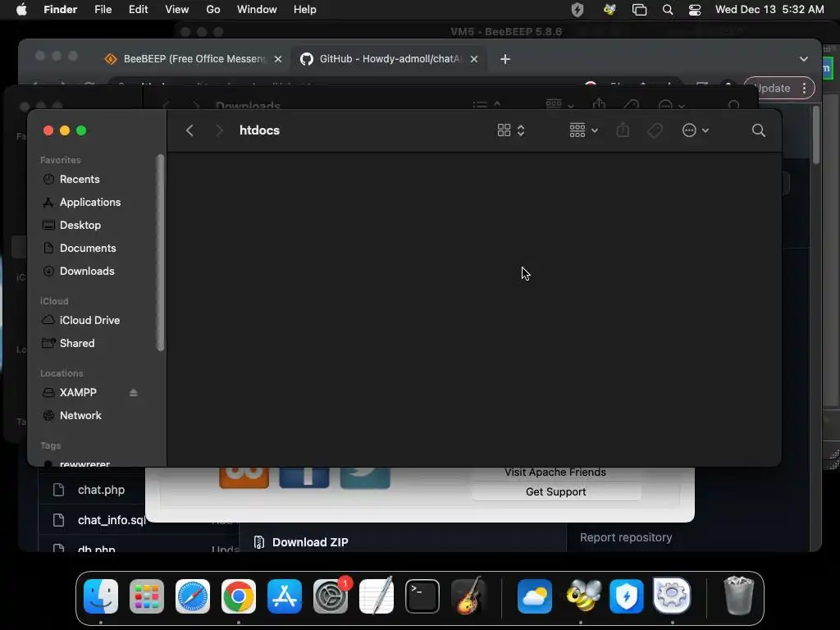Open Launchpad from the Dock
840x630 pixels.
pyautogui.click(x=147, y=596)
